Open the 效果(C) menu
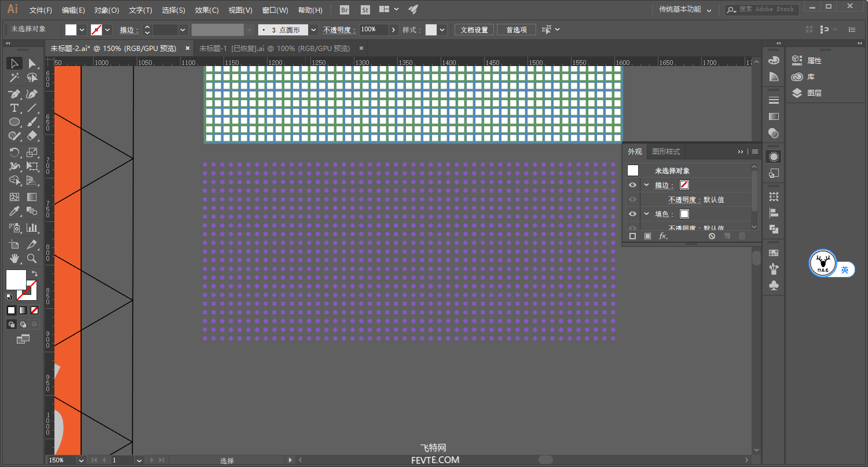Viewport: 868px width, 467px height. tap(207, 10)
